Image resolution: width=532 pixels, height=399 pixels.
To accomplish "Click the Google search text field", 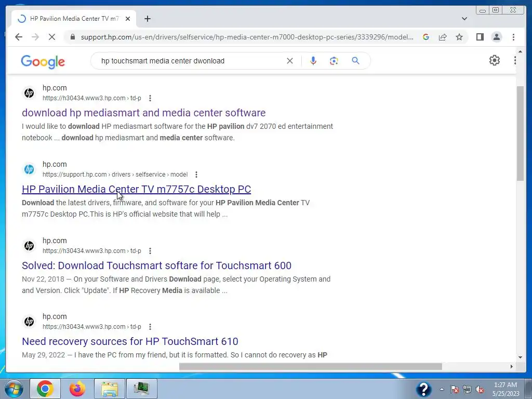I will coord(190,61).
